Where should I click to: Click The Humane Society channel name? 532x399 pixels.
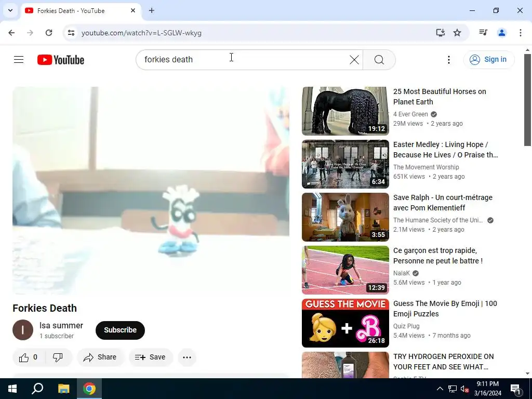click(x=438, y=220)
